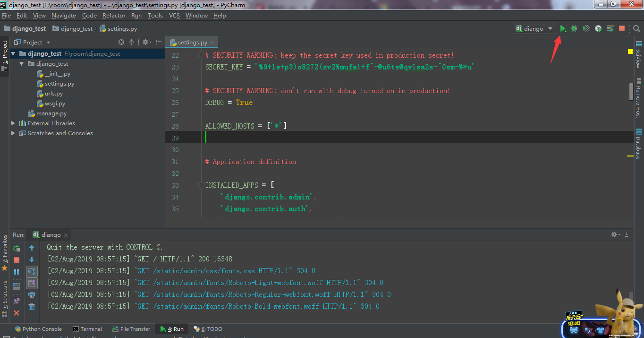This screenshot has width=644, height=338.
Task: Open the File menu
Action: [x=6, y=16]
